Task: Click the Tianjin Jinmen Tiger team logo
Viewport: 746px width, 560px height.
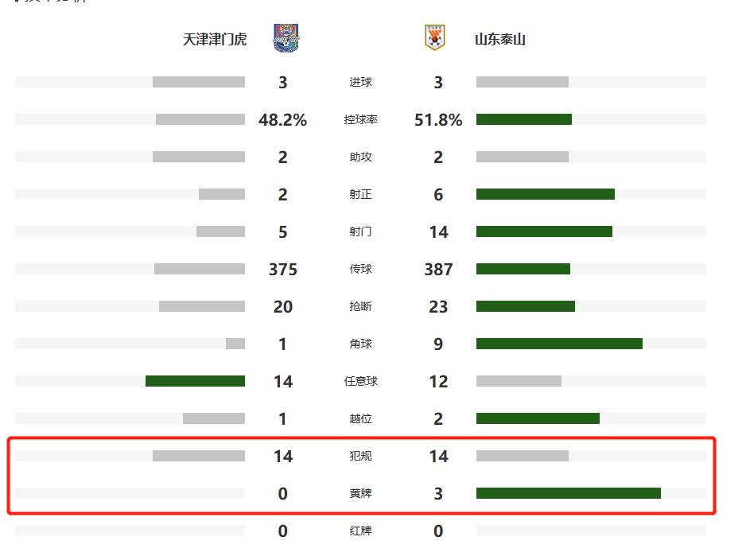Action: click(286, 38)
